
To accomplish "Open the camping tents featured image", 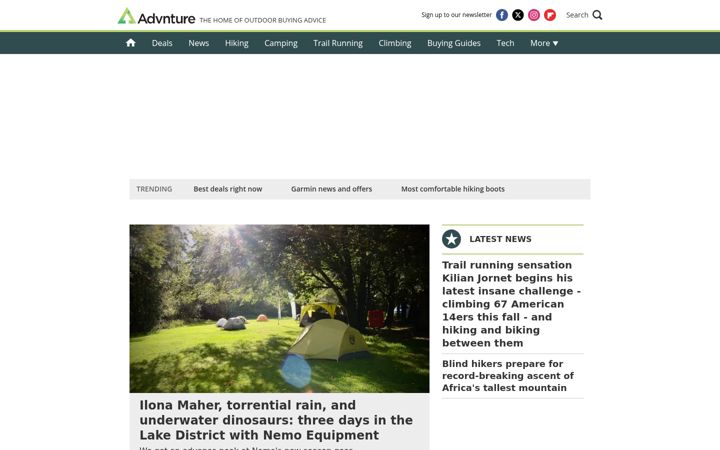I will click(279, 309).
